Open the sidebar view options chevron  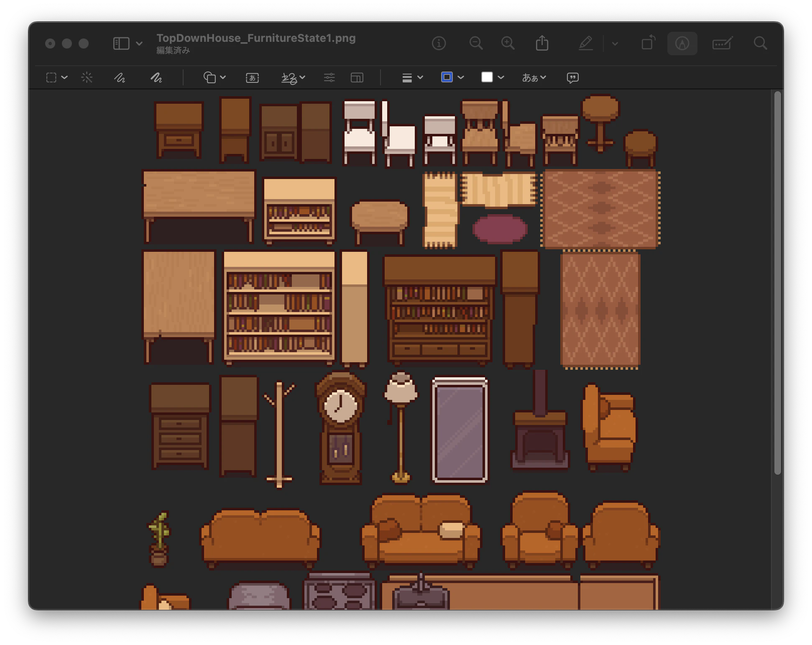point(139,44)
